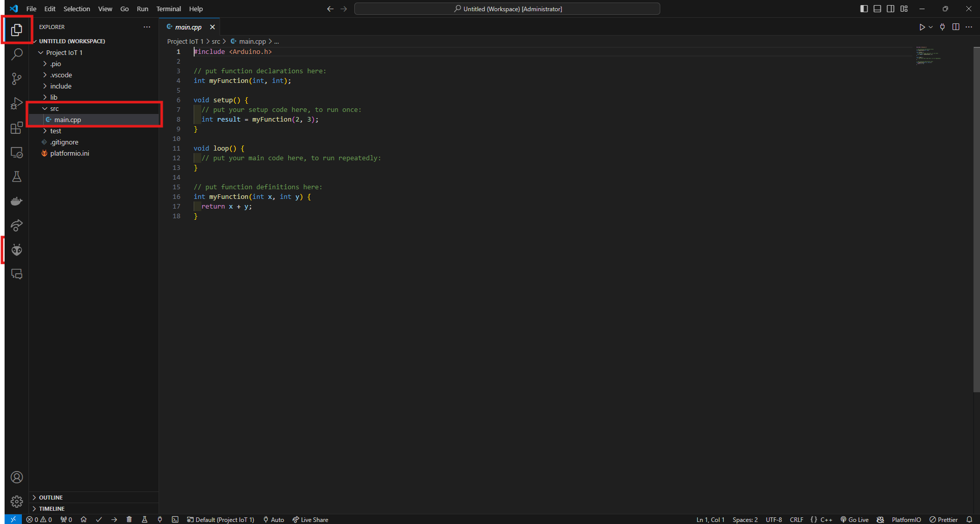Viewport: 980px width, 524px height.
Task: Click the editor serial monitor plug icon
Action: tap(942, 27)
